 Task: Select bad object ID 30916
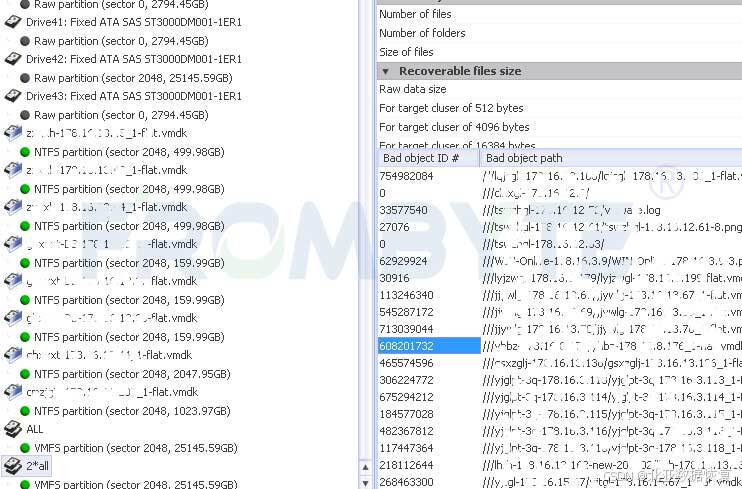(394, 278)
